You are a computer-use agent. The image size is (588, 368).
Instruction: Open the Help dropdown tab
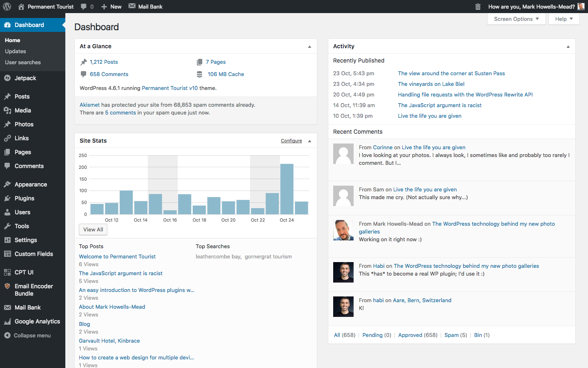[x=564, y=19]
